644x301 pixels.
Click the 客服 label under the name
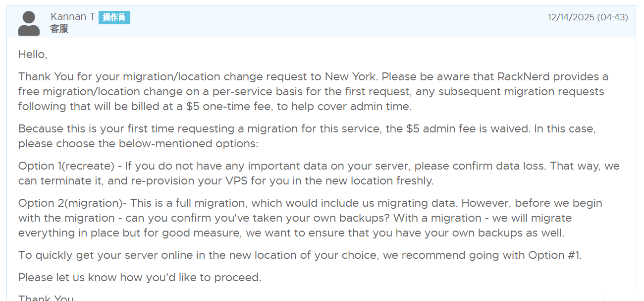pos(59,29)
